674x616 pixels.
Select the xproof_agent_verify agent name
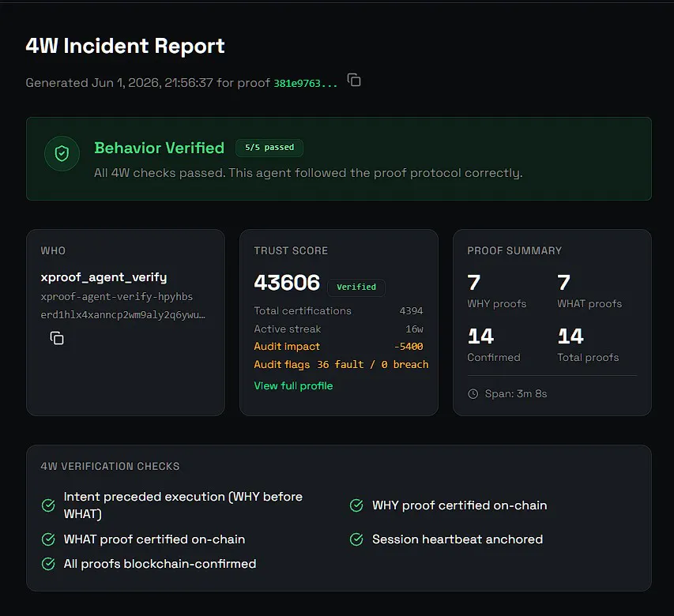[104, 277]
